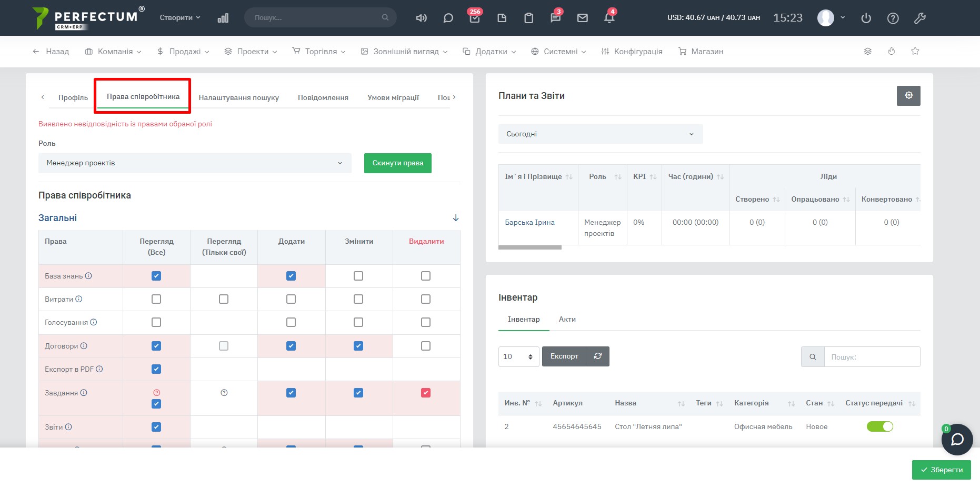This screenshot has height=487, width=980.
Task: Open the Створити dropdown menu
Action: (180, 17)
